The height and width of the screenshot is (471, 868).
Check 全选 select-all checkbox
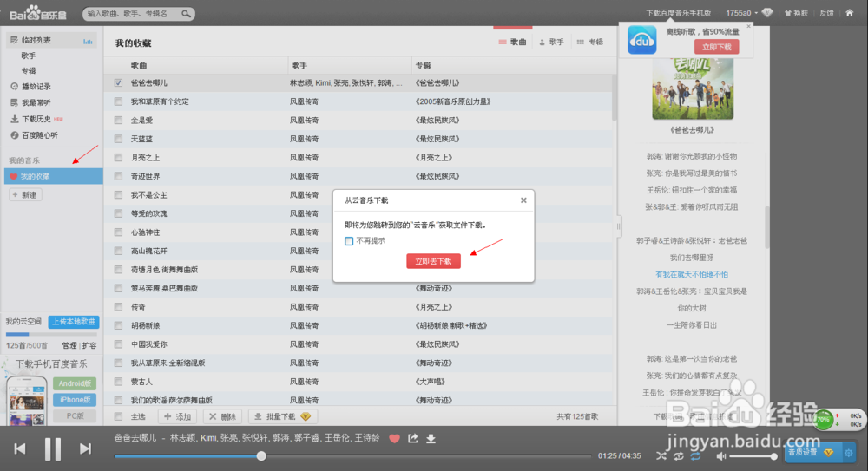click(x=118, y=416)
